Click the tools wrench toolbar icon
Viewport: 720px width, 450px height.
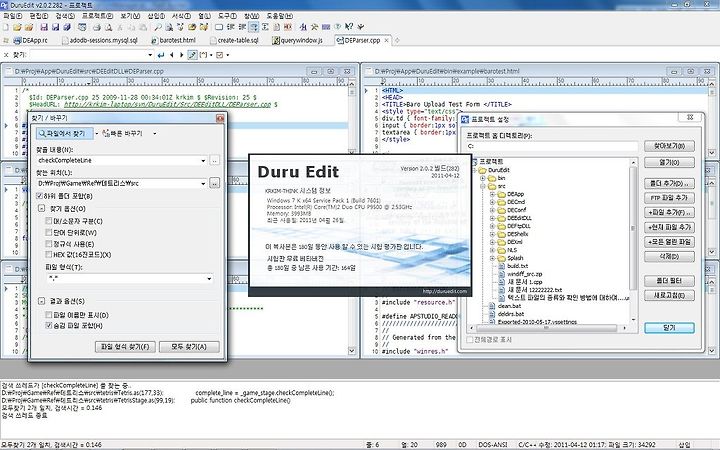(x=315, y=27)
